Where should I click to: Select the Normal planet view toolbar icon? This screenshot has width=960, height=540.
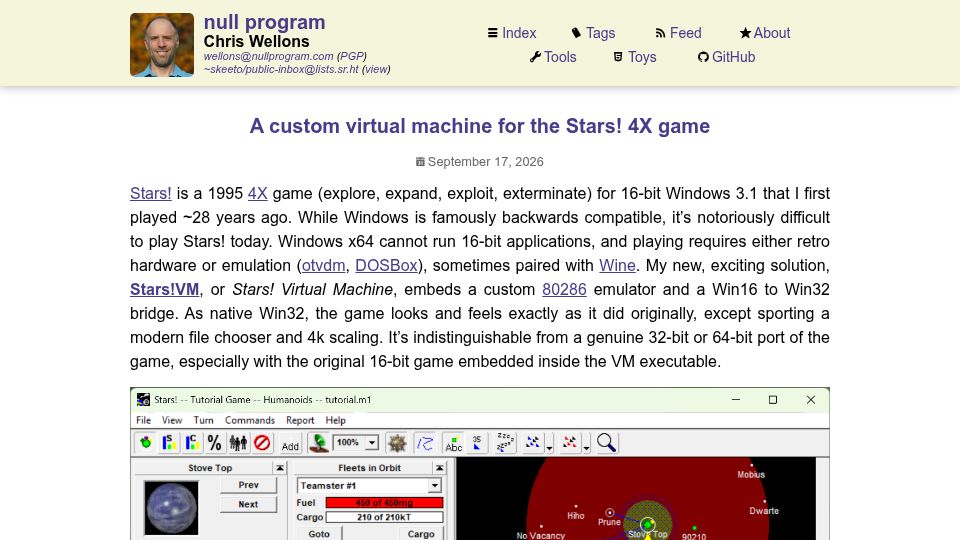[x=146, y=443]
